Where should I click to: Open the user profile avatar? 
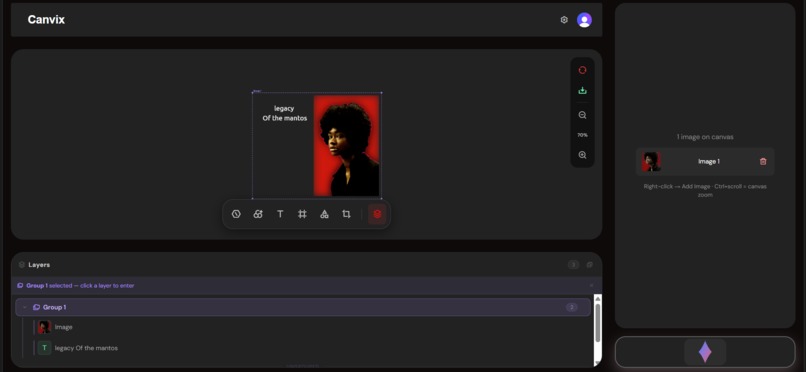(x=584, y=20)
